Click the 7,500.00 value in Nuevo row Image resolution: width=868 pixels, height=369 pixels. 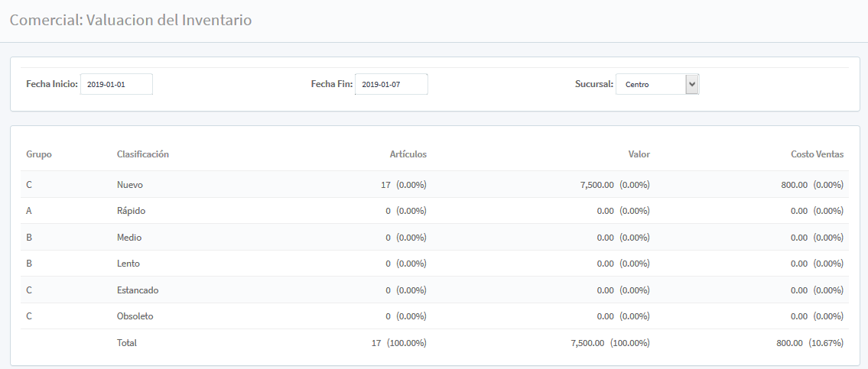(x=597, y=185)
